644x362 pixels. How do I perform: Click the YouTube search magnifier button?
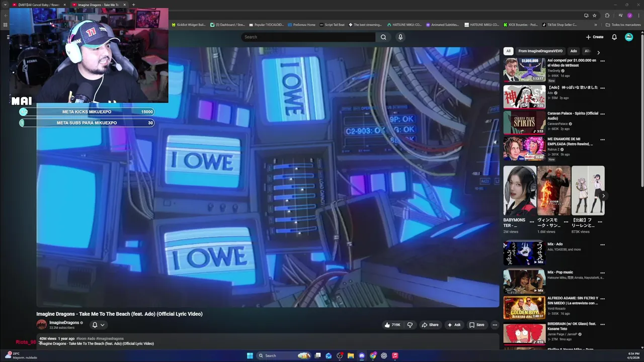(383, 37)
